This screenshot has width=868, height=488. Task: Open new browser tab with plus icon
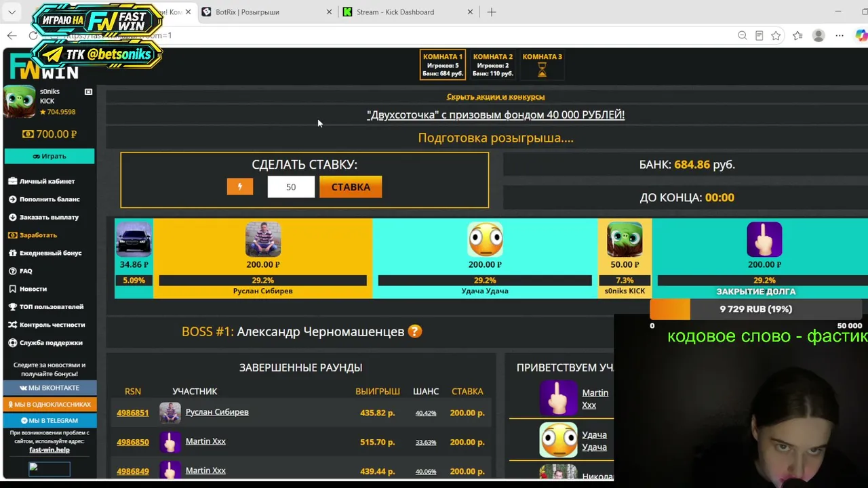[492, 12]
